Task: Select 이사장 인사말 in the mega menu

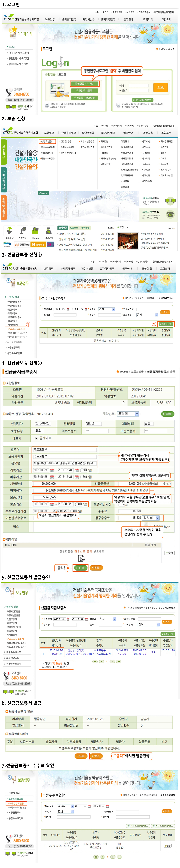Action: point(167,142)
